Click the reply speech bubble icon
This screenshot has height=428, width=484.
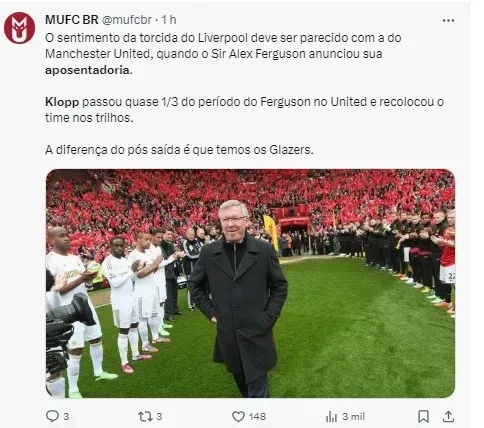[x=52, y=416]
